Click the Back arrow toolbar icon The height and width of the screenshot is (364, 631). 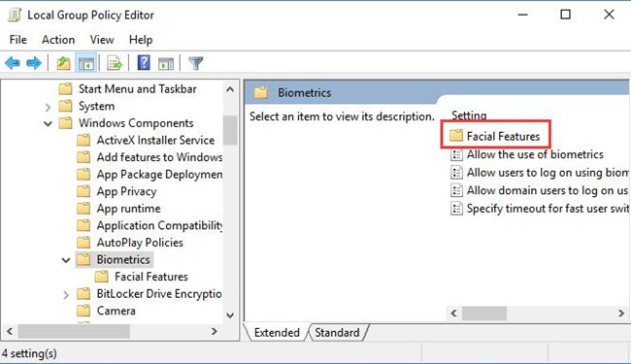click(x=13, y=63)
